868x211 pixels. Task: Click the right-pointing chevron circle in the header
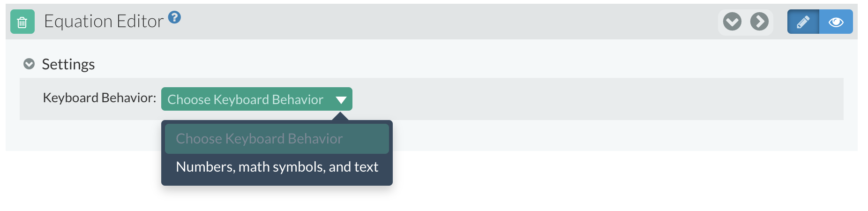(759, 22)
